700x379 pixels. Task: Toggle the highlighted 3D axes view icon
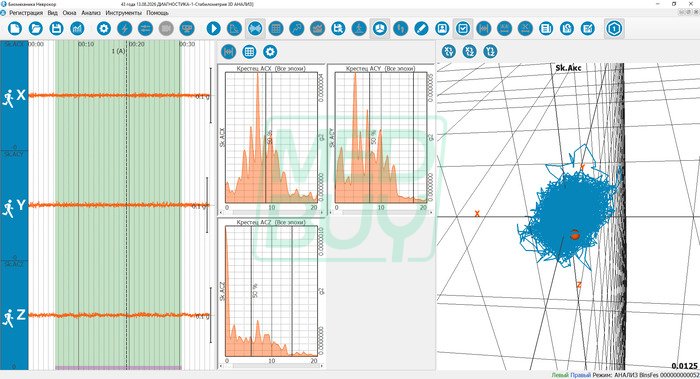tap(380, 29)
